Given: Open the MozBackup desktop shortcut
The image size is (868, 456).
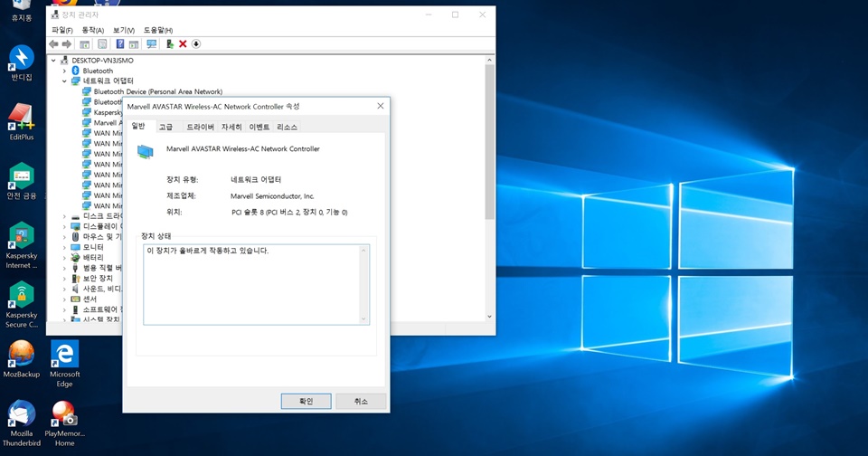Looking at the screenshot, I should point(22,359).
